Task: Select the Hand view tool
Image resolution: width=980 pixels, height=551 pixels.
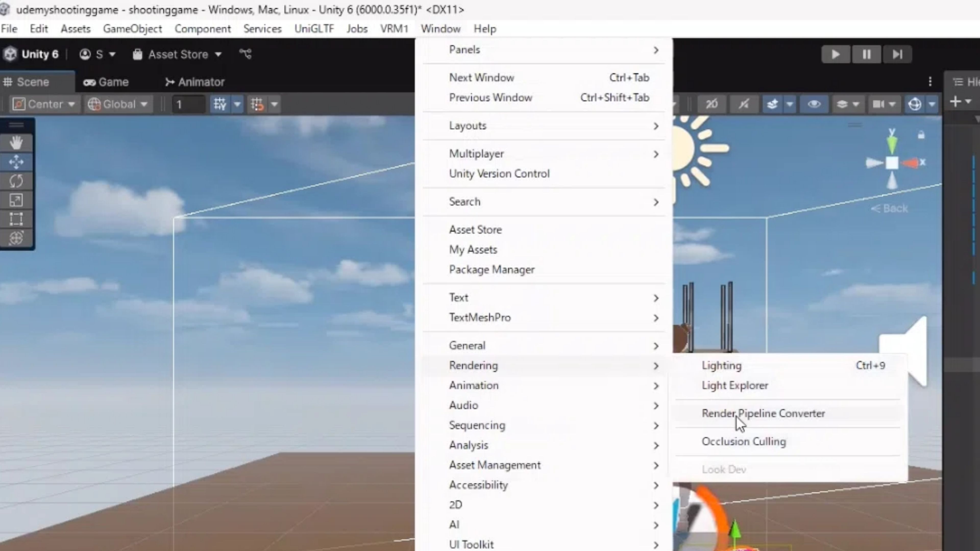Action: point(16,143)
